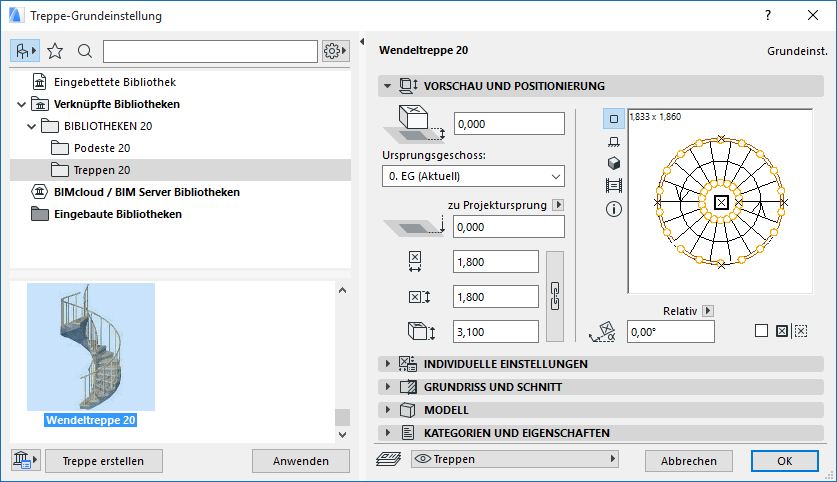This screenshot has width=837, height=482.
Task: Show the info icon in preview
Action: tap(614, 209)
